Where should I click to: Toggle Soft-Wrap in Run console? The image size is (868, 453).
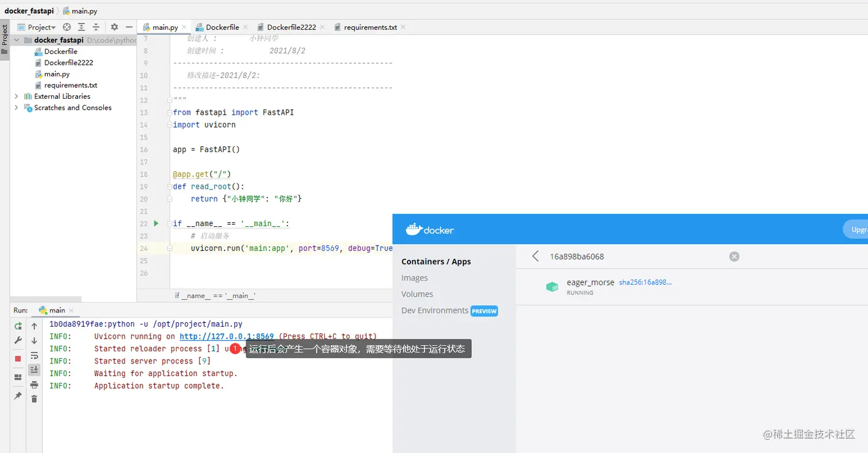(x=34, y=355)
